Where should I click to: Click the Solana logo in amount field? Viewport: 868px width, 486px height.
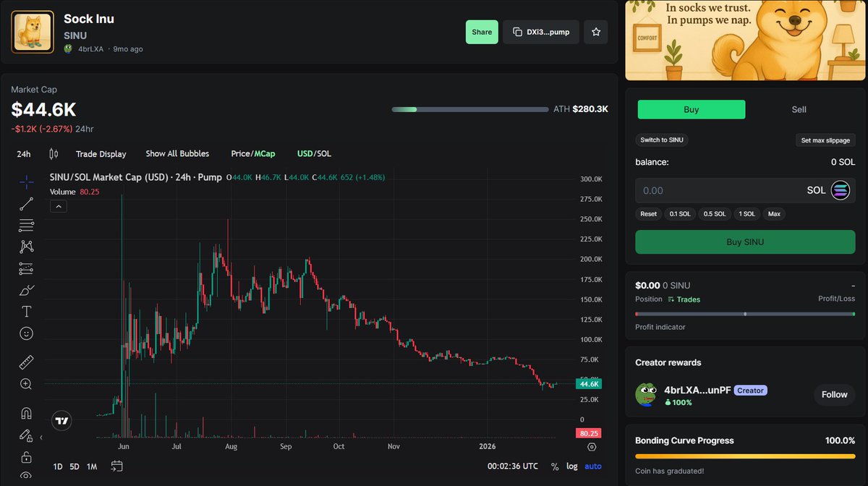[841, 190]
